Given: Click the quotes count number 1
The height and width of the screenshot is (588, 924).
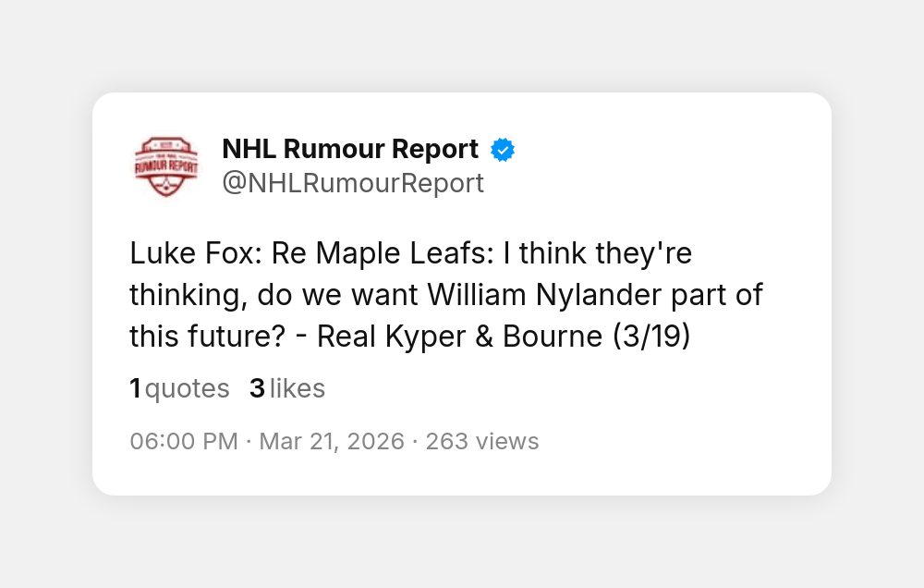Looking at the screenshot, I should (x=135, y=389).
